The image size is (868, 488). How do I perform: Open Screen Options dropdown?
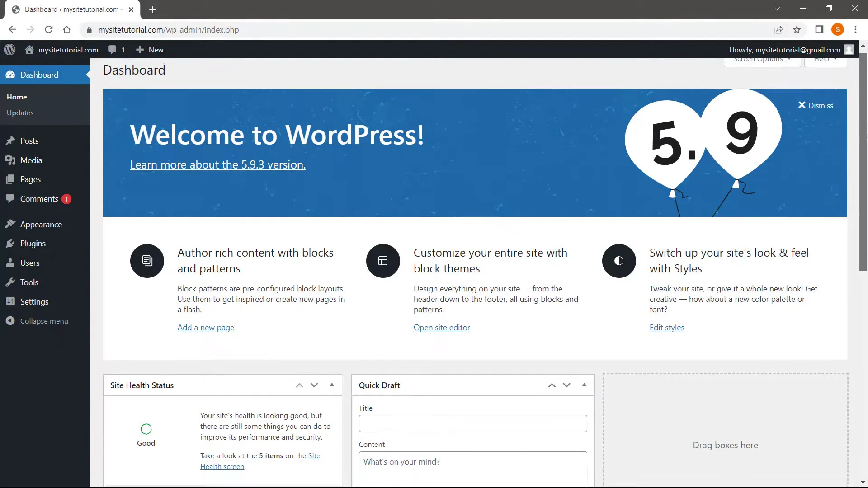(x=762, y=62)
